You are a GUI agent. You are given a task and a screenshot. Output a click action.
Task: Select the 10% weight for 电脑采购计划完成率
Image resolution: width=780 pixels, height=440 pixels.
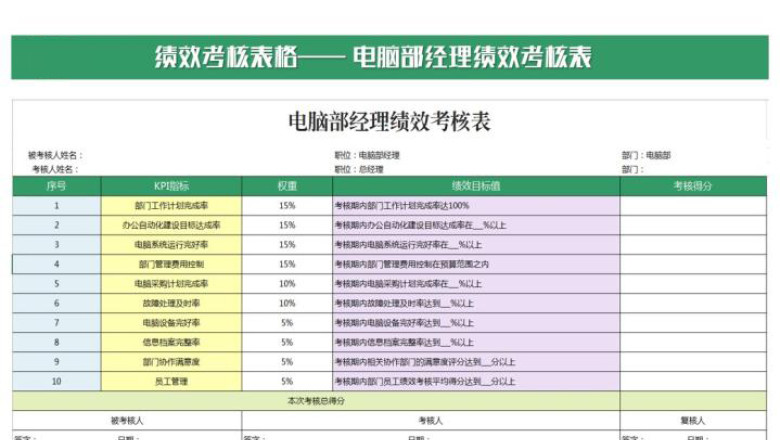click(287, 284)
